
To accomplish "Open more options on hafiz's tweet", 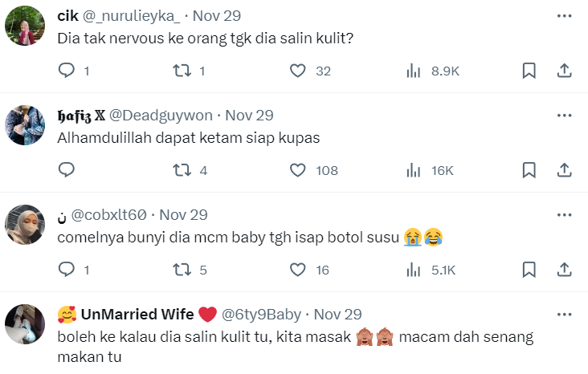I will (564, 115).
